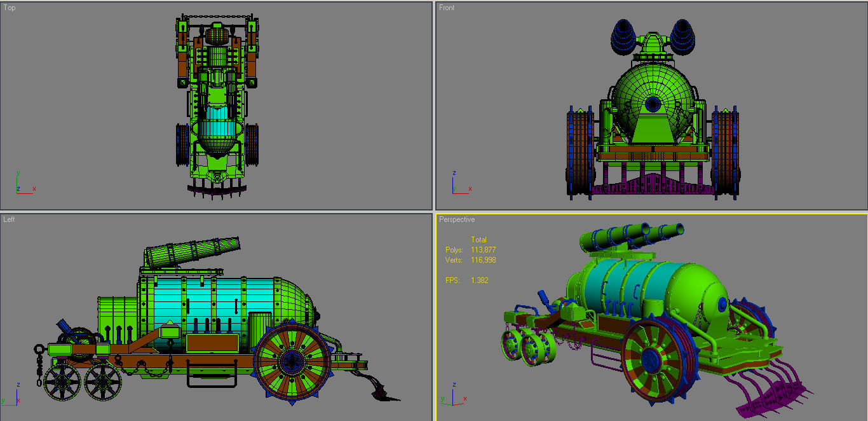Select the round green boiler in Front viewport
The width and height of the screenshot is (868, 421).
[653, 105]
